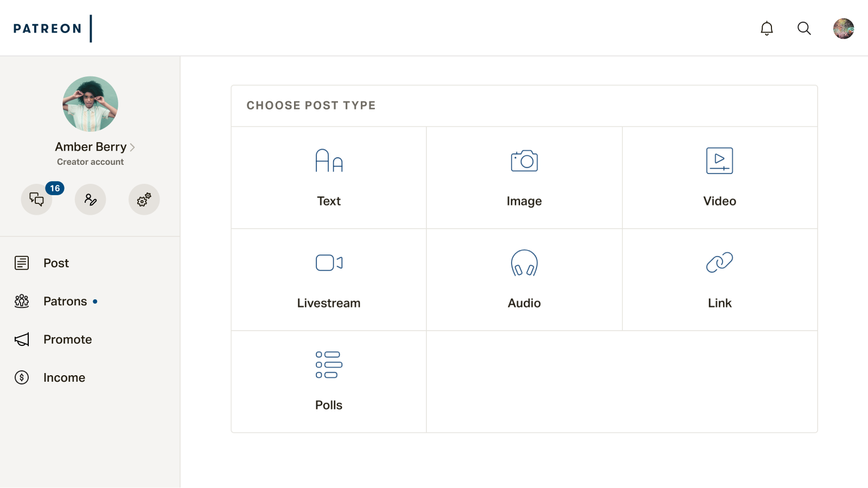Go to Post in the sidebar
The width and height of the screenshot is (868, 488).
coord(56,263)
